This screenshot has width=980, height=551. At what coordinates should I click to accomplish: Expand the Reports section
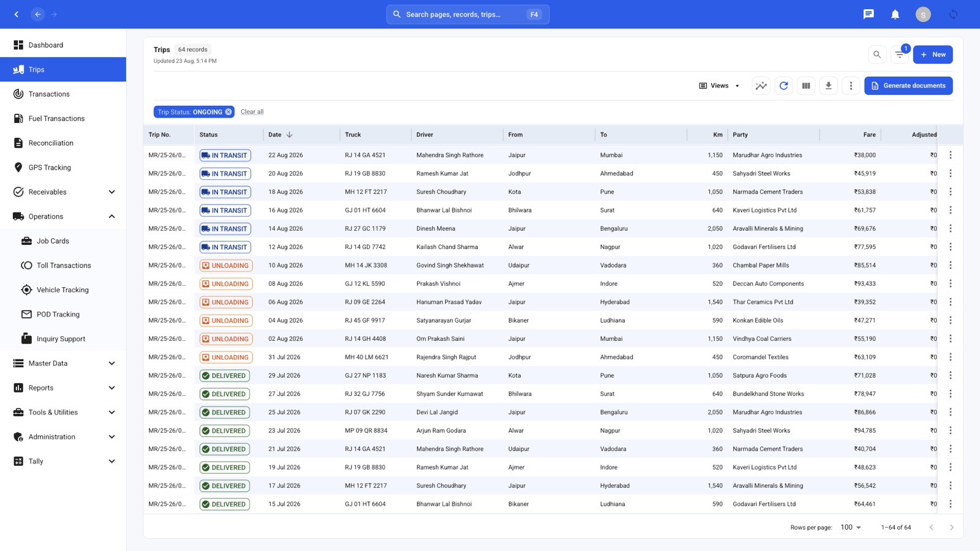pos(63,388)
